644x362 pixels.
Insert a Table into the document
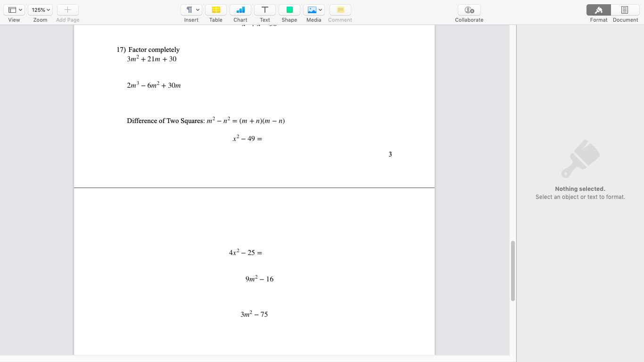pos(215,9)
